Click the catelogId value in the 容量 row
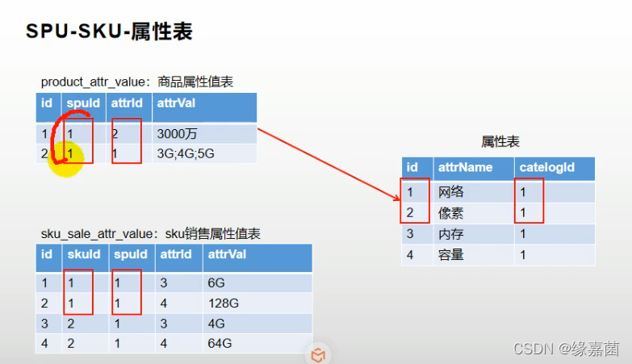Image resolution: width=632 pixels, height=364 pixels. (523, 255)
